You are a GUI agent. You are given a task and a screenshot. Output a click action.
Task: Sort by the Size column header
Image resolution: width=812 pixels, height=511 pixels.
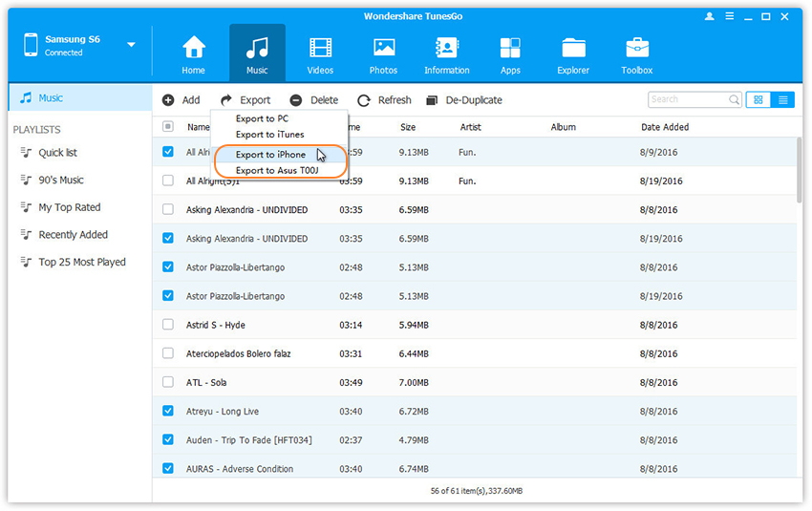[408, 127]
